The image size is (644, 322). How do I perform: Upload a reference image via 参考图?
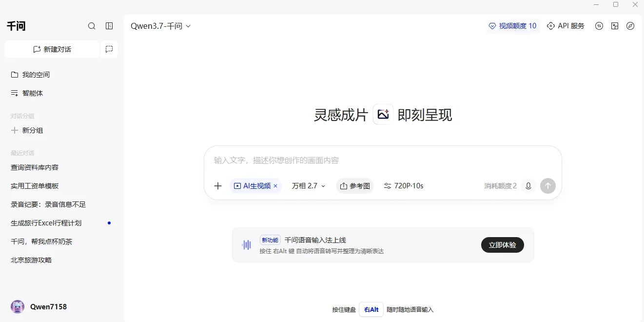click(355, 186)
